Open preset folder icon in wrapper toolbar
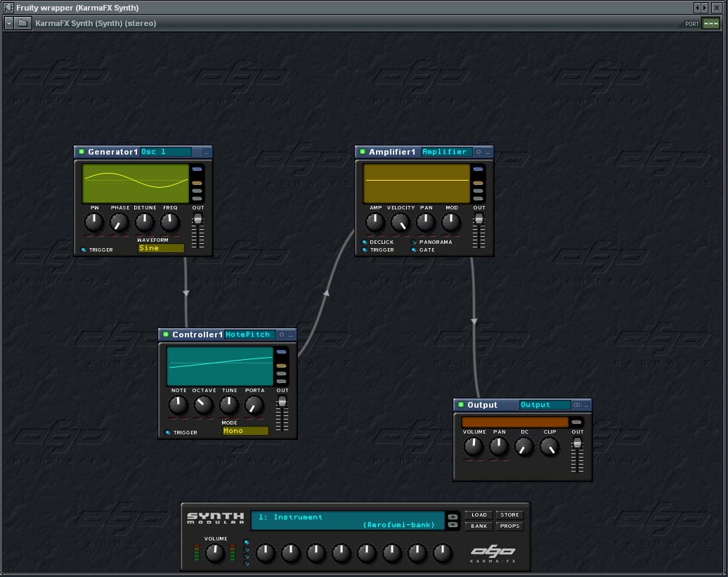Image resolution: width=728 pixels, height=577 pixels. point(22,22)
